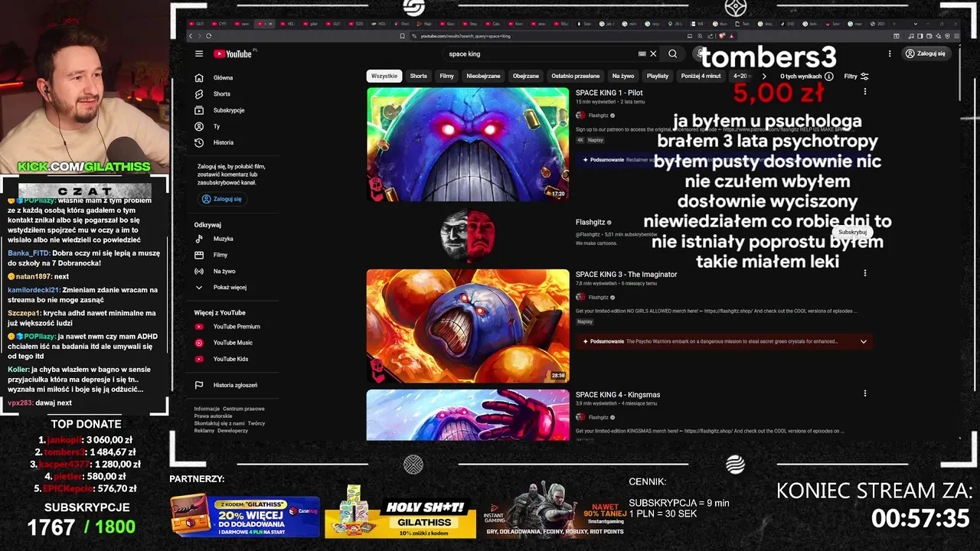Open the SPACE KING 4 - Kingsmas title

(x=618, y=395)
